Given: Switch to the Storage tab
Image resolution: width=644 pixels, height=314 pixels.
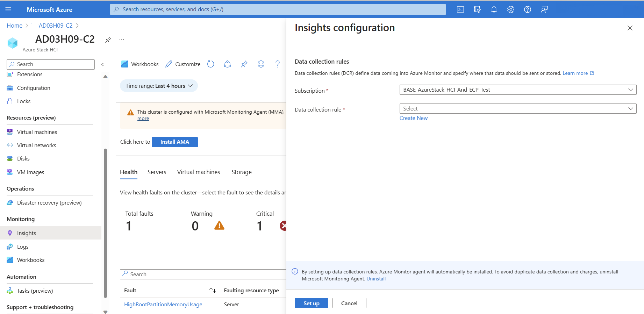Looking at the screenshot, I should click(x=242, y=172).
